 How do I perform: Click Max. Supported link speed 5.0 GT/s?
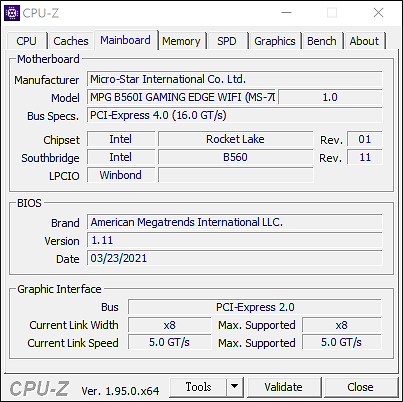pyautogui.click(x=342, y=342)
